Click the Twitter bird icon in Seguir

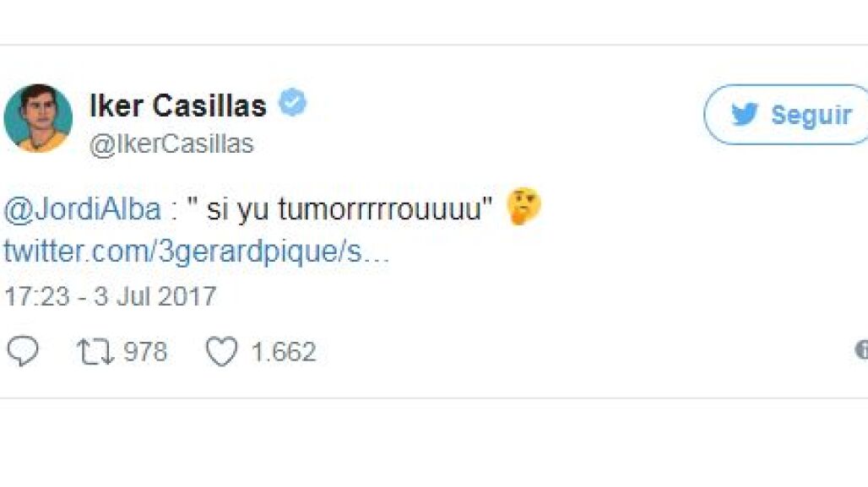(744, 115)
